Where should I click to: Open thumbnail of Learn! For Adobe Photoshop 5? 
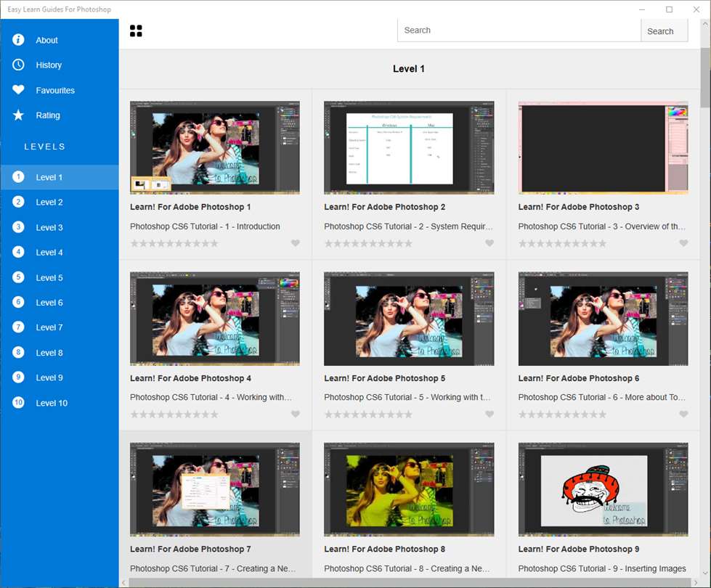[x=409, y=319]
